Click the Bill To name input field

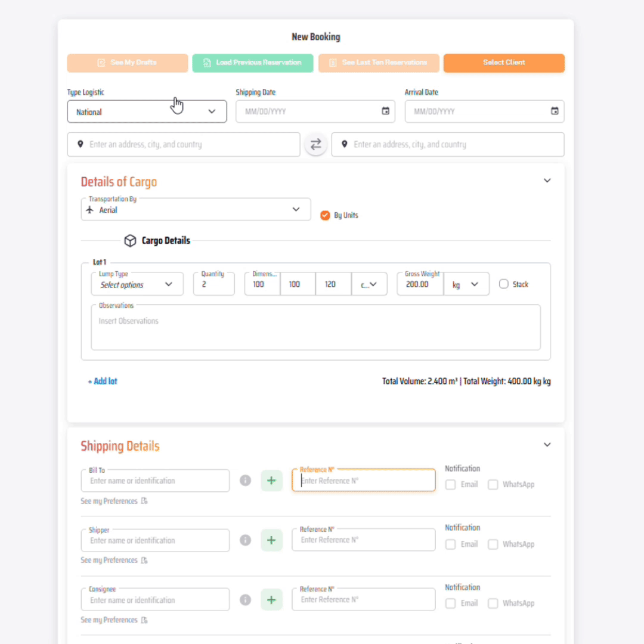click(155, 481)
